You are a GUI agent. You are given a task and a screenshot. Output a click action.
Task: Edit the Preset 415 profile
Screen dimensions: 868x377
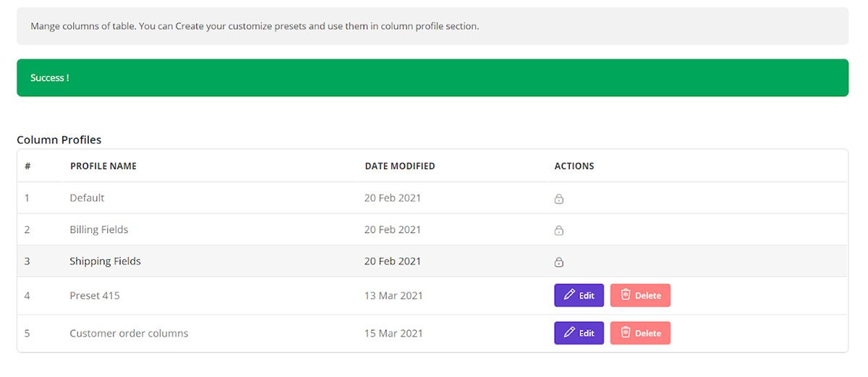579,295
